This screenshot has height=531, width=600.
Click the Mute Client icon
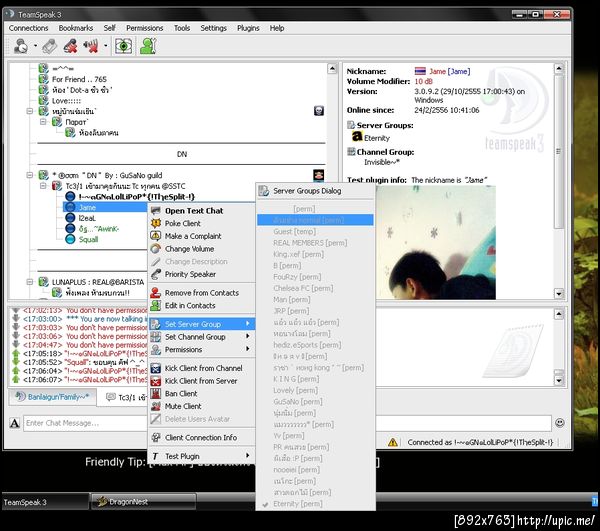[x=156, y=406]
